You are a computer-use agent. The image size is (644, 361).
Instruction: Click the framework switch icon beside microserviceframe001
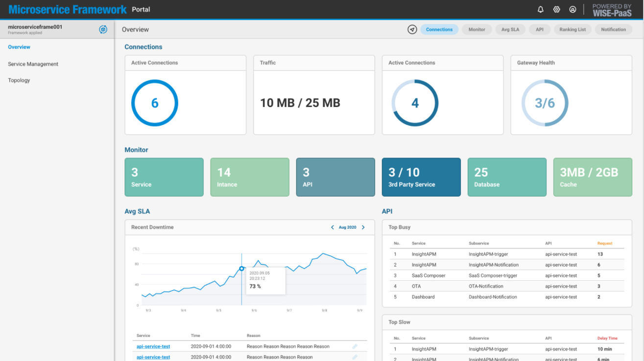(x=103, y=29)
